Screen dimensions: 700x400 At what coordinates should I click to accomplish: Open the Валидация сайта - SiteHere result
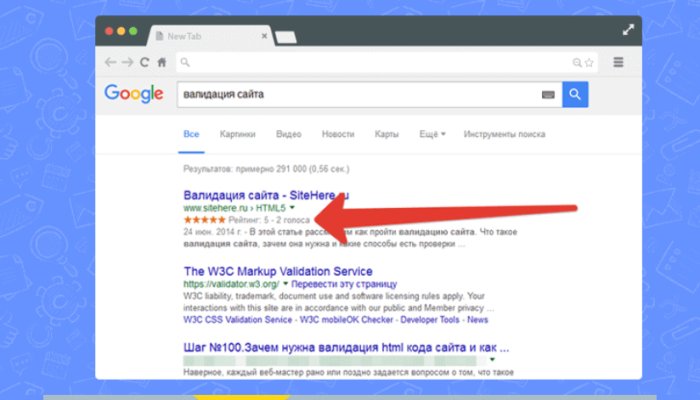267,195
